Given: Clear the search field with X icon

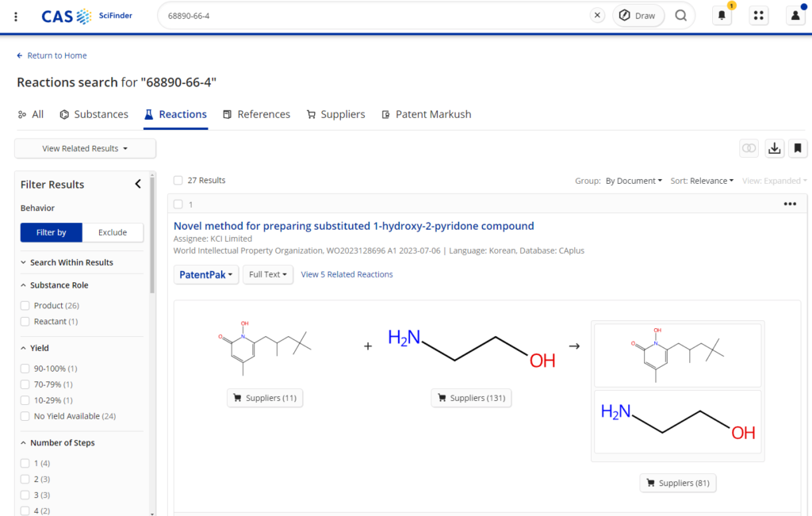Looking at the screenshot, I should pyautogui.click(x=597, y=16).
